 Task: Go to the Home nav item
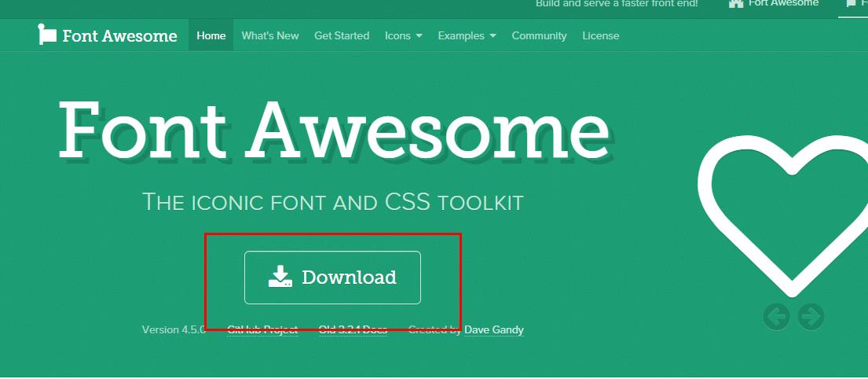(211, 35)
